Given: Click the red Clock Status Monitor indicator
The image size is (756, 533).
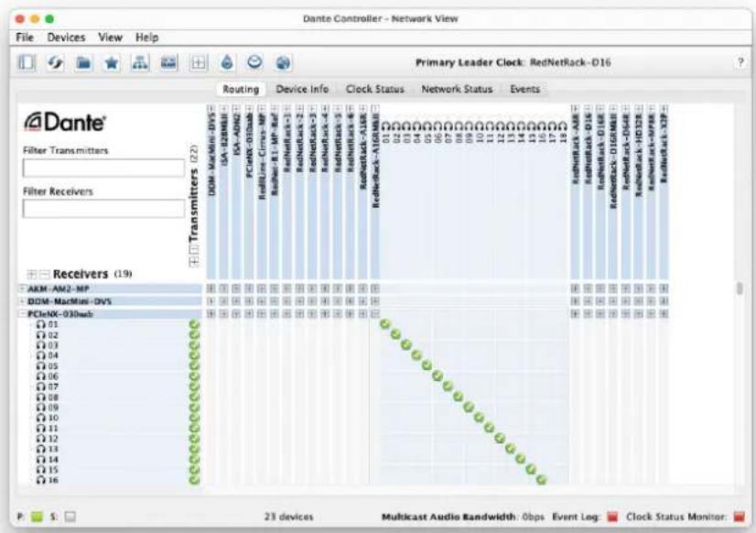Looking at the screenshot, I should (740, 517).
